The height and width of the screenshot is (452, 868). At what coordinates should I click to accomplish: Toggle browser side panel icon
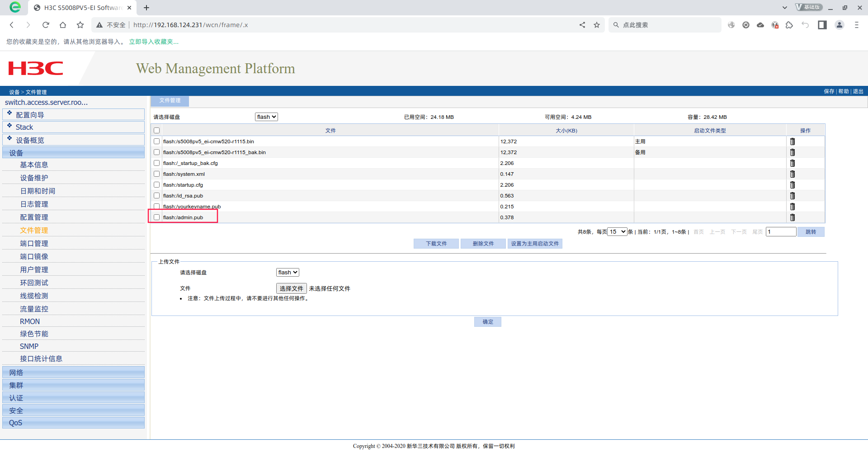click(x=822, y=25)
